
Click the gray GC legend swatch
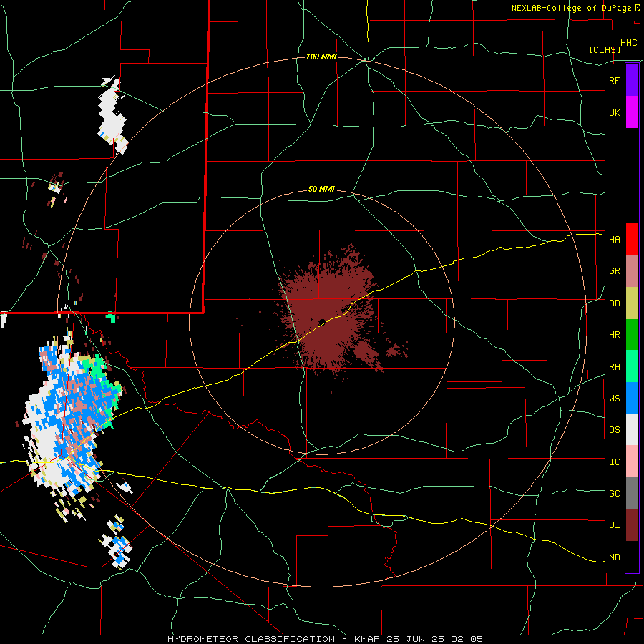pyautogui.click(x=632, y=493)
